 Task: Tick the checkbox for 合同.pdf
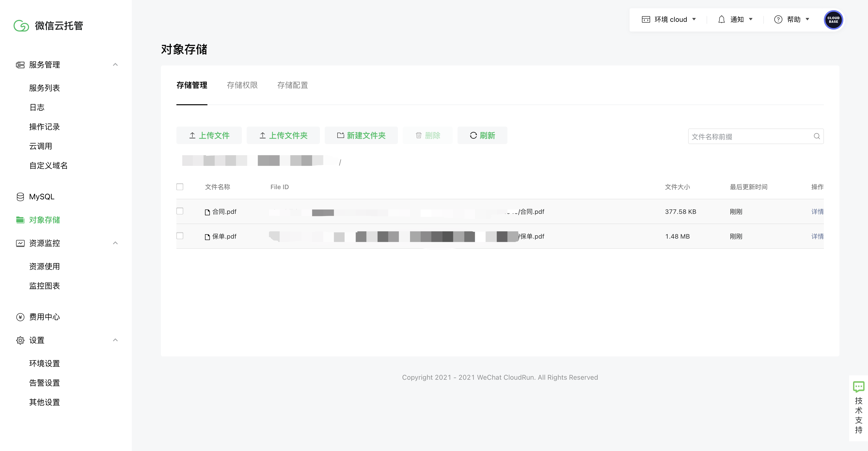(180, 211)
